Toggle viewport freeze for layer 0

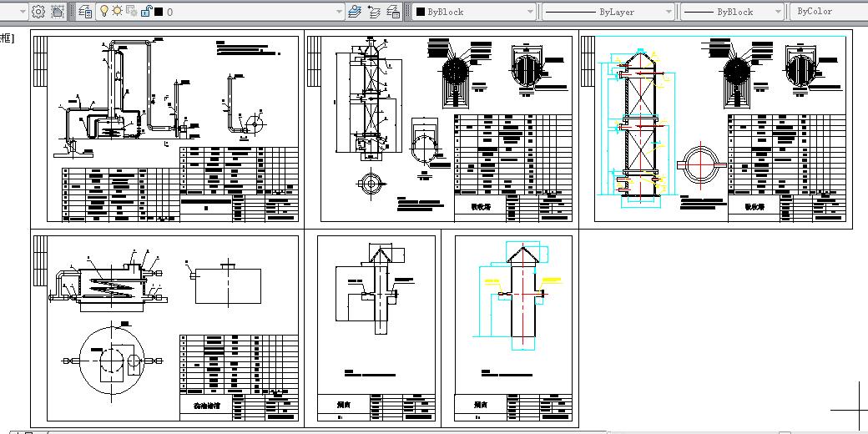click(131, 11)
